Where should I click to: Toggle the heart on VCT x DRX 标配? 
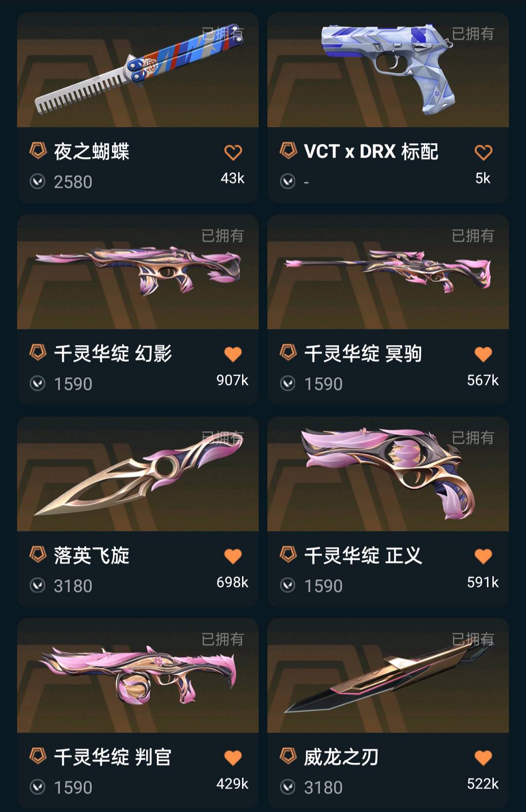click(483, 152)
